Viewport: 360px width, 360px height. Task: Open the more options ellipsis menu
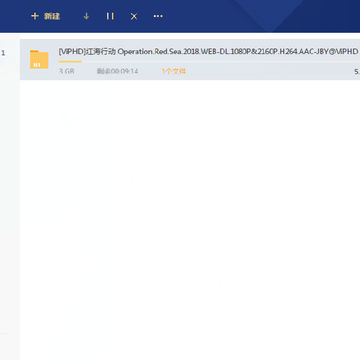pyautogui.click(x=158, y=16)
